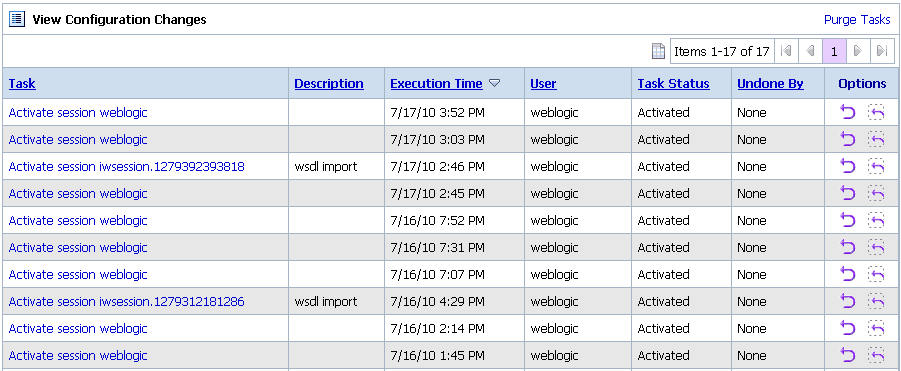Undo into session for 7/16/10 7:52 PM task
The image size is (901, 371).
[x=876, y=221]
